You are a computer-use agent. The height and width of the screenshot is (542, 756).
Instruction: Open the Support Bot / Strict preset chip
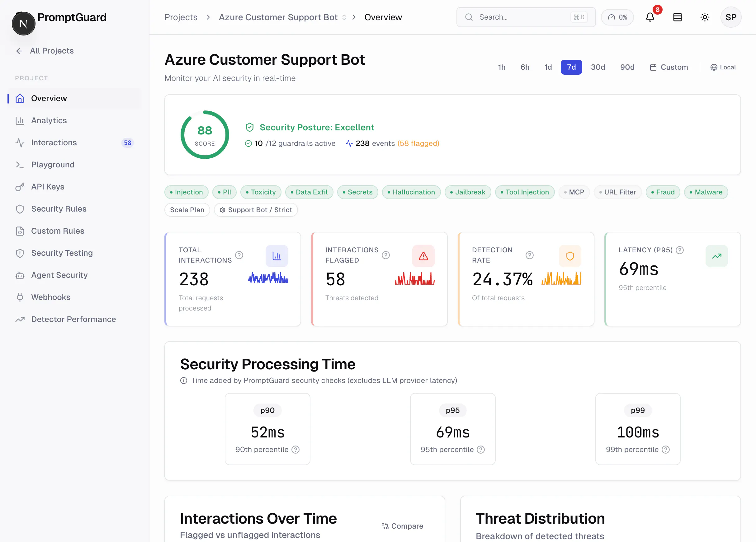click(x=256, y=210)
